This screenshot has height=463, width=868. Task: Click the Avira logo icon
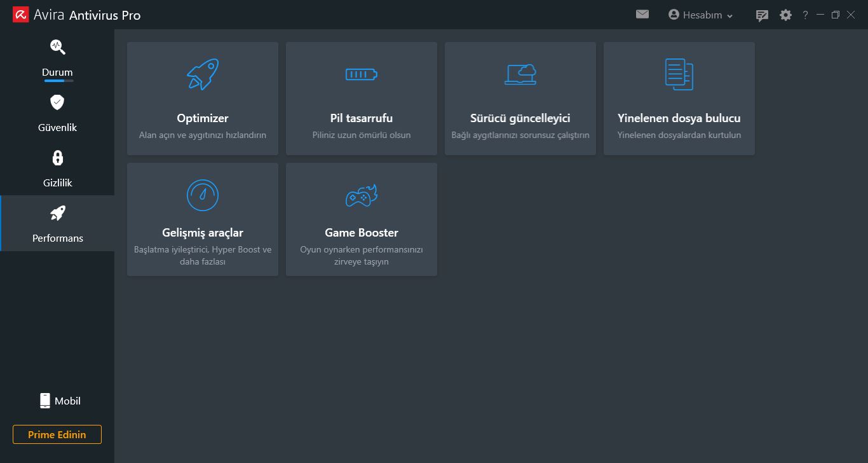(x=20, y=15)
